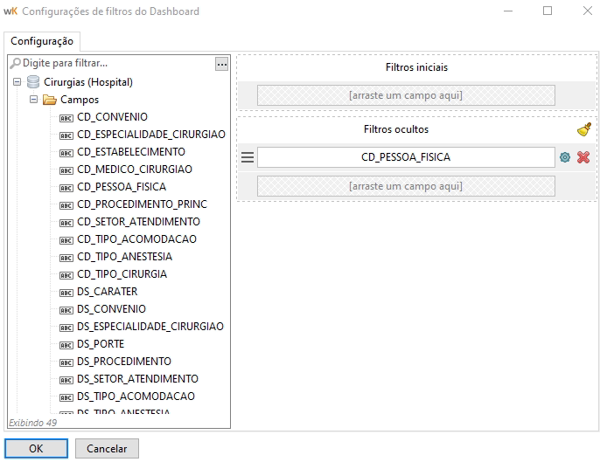Screen dimensions: 602x467
Task: Click the ABC icon next to DS_PROCEDIMENTO
Action: 66,362
